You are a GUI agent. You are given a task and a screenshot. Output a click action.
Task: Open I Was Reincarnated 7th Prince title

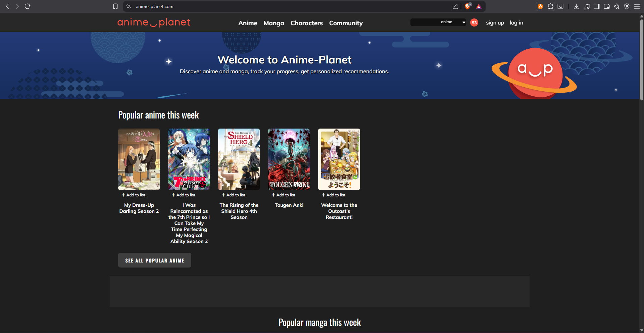point(189,223)
